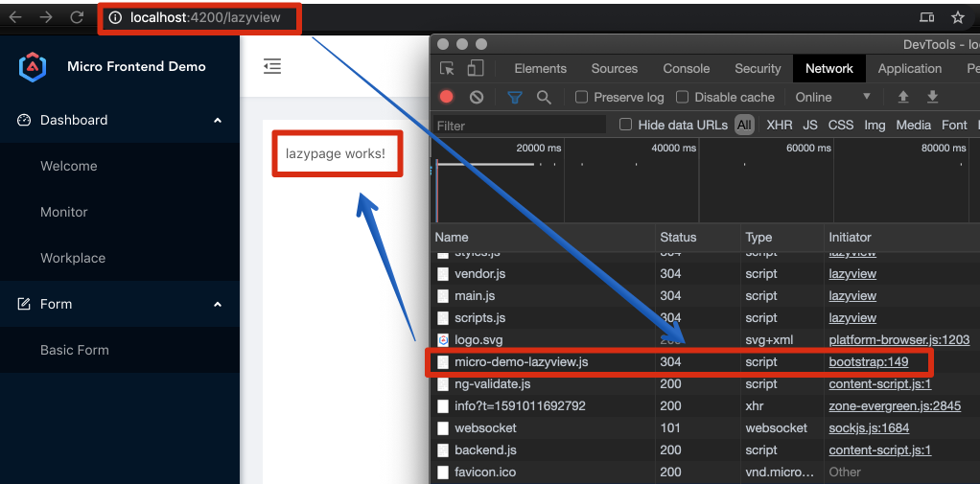Image resolution: width=980 pixels, height=484 pixels.
Task: Filter requests by Img
Action: tap(875, 125)
